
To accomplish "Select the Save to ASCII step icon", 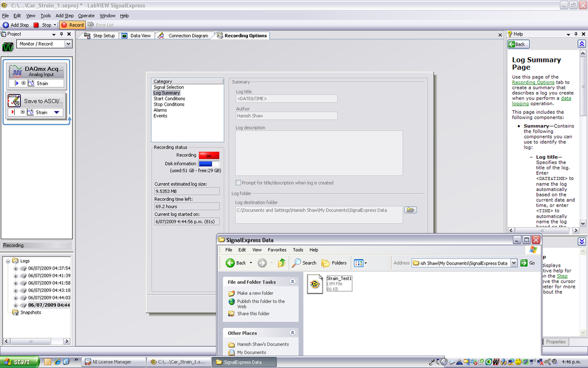I will click(x=14, y=101).
